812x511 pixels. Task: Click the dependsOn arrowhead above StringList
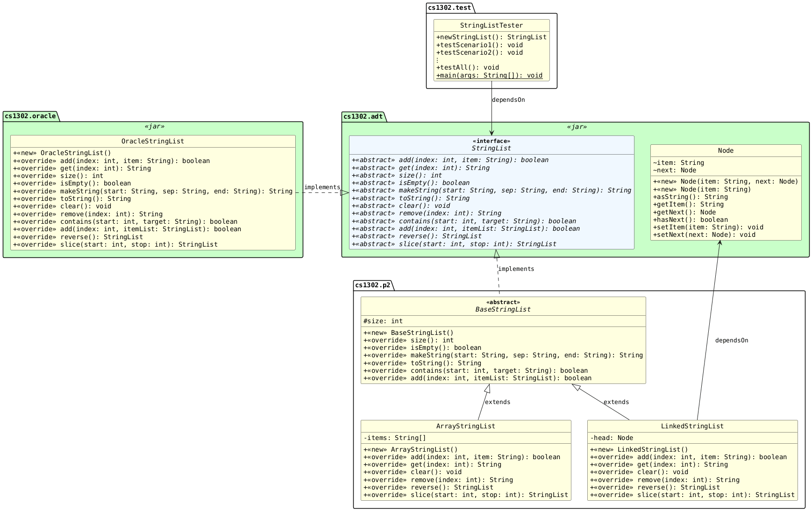coord(491,133)
